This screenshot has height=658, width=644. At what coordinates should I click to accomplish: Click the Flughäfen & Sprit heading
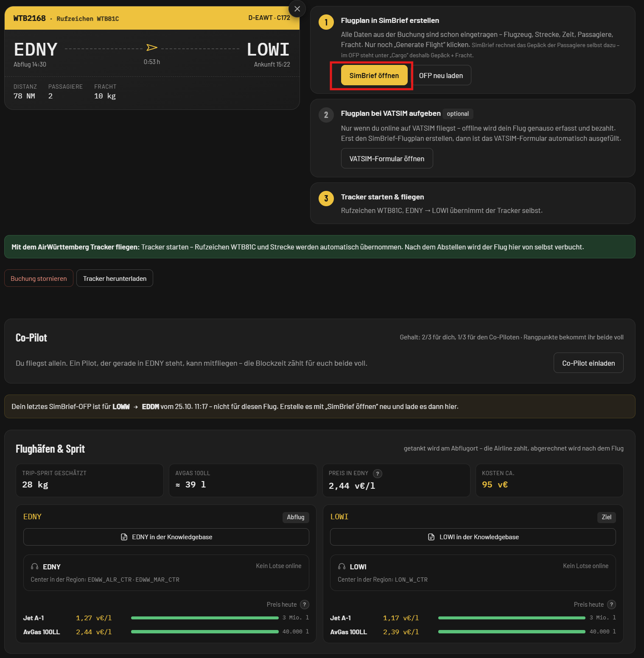[x=50, y=449]
